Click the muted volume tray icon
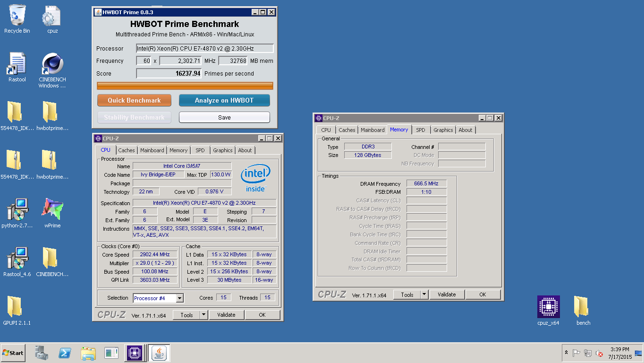 click(599, 353)
